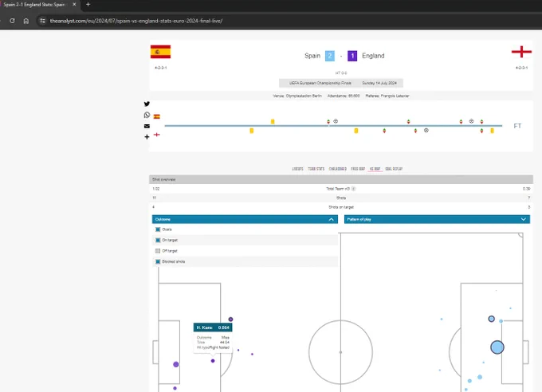Select the xG Map tab
This screenshot has width=542, height=392.
(375, 169)
